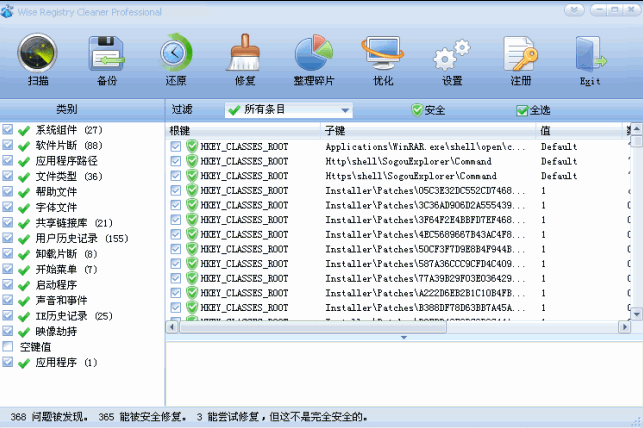
Task: Click shield icon of Patches\3C36AD906D2A555439 row
Action: tap(192, 205)
